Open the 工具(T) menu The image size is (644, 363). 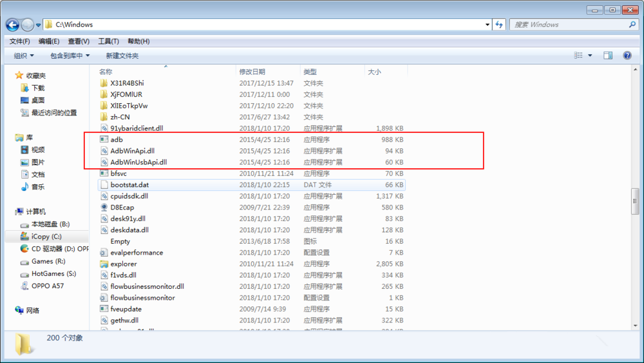click(108, 41)
